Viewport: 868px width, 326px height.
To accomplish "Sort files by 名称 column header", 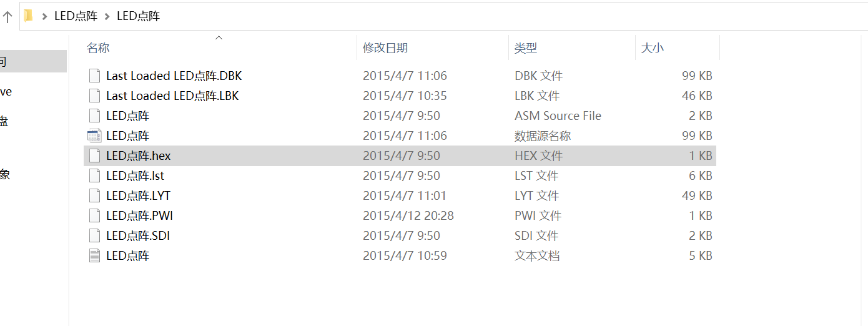I will 98,48.
